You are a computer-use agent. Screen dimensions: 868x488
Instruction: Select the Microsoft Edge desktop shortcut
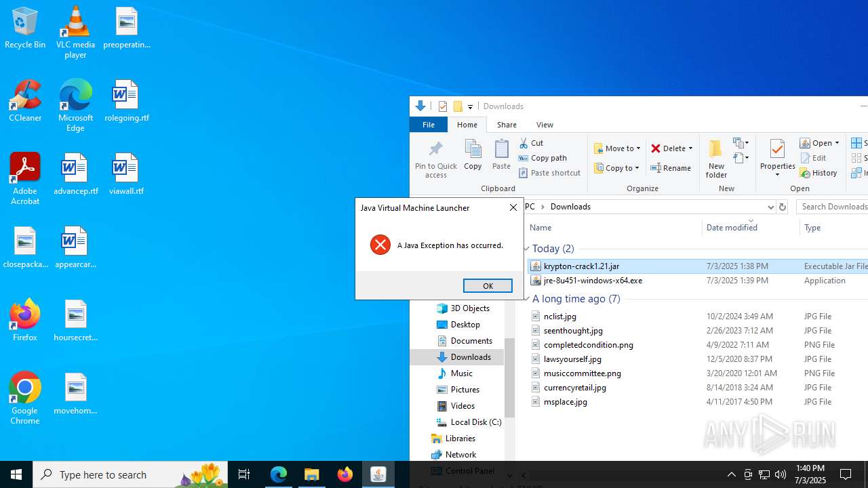click(x=75, y=105)
